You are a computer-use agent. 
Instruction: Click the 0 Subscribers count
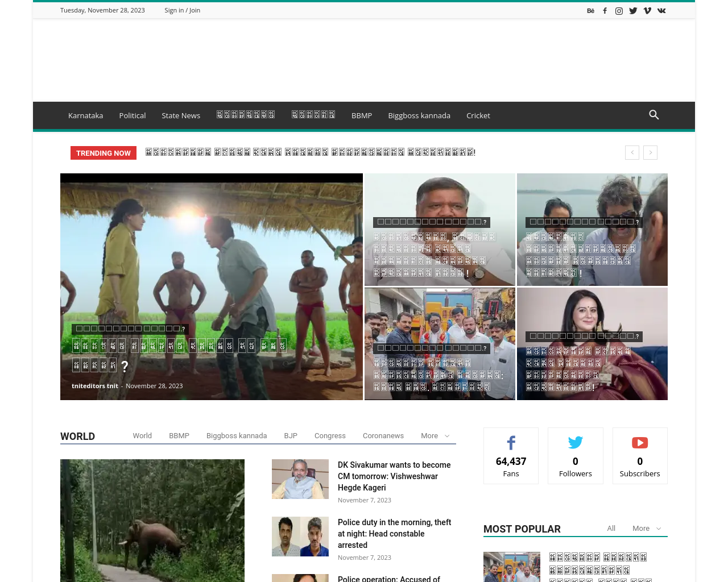point(640,462)
